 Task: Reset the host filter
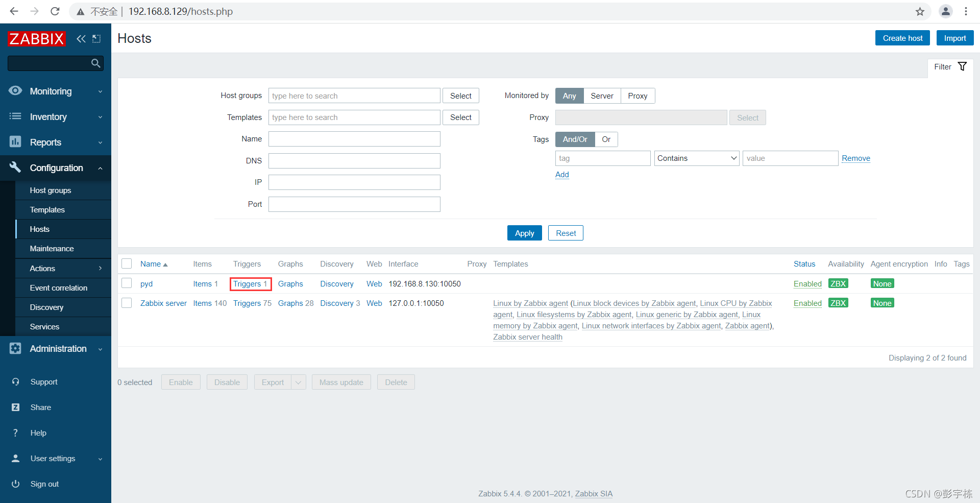(566, 233)
